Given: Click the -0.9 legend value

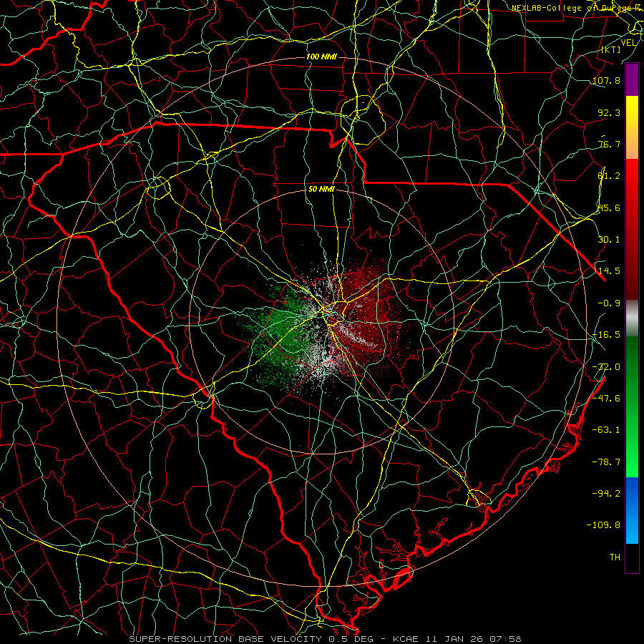Looking at the screenshot, I should [x=609, y=303].
